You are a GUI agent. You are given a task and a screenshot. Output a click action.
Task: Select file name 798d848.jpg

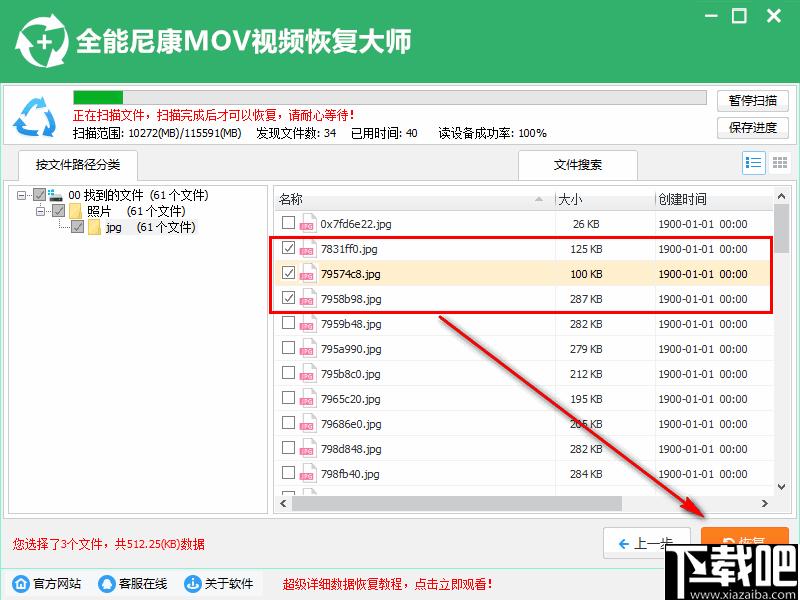(351, 449)
